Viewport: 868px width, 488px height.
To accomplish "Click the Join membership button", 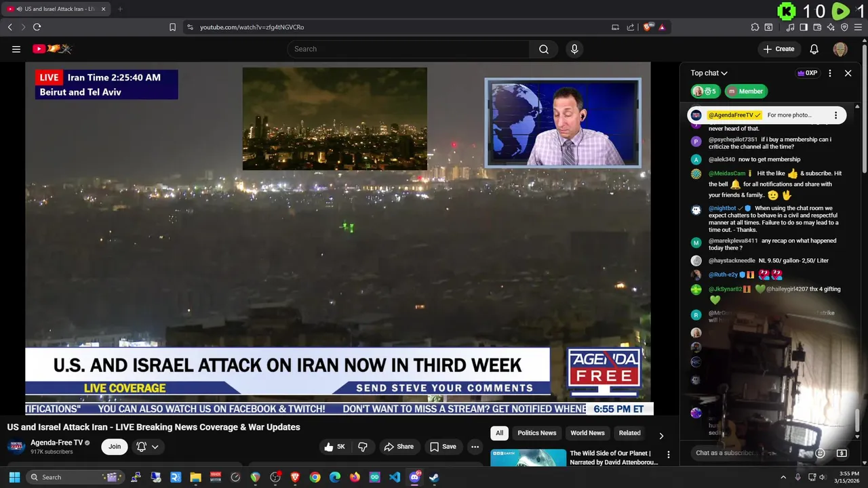I will pyautogui.click(x=115, y=447).
